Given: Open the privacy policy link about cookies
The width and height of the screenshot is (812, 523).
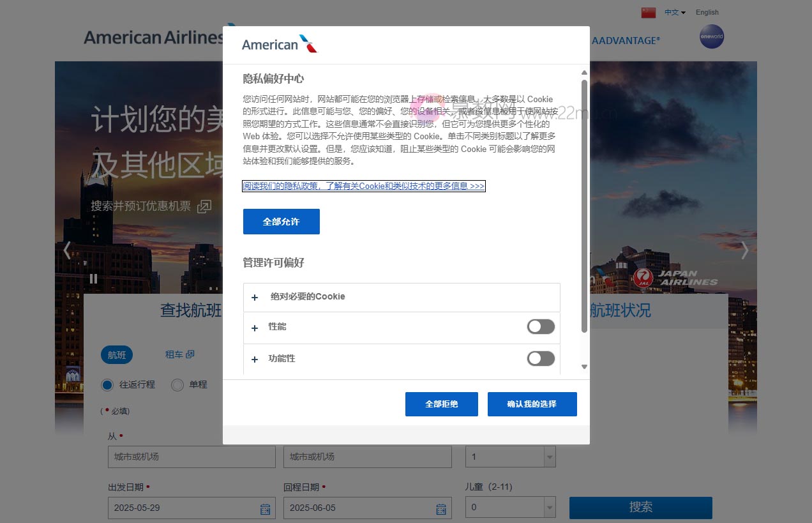Looking at the screenshot, I should tap(363, 186).
